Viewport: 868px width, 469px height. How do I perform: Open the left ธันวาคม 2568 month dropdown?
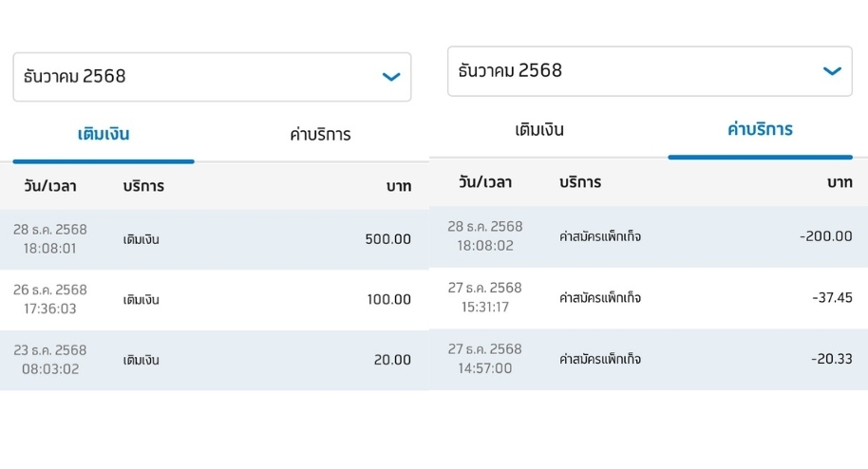211,77
